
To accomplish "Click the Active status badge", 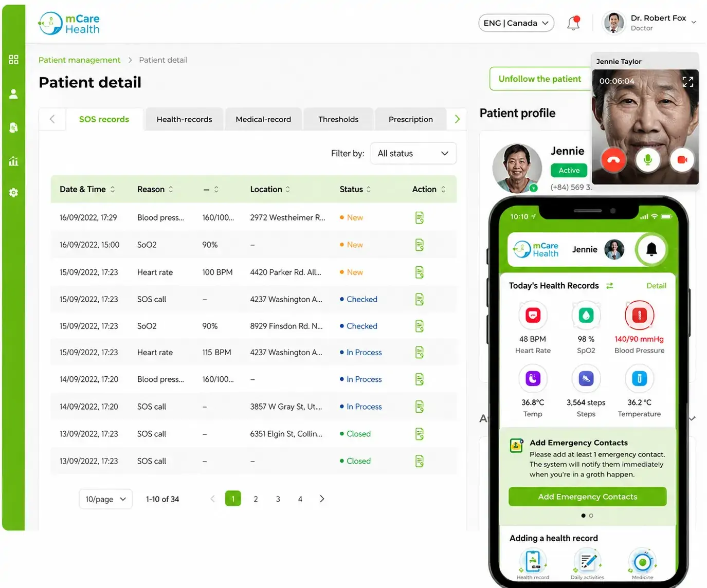I will tap(569, 171).
